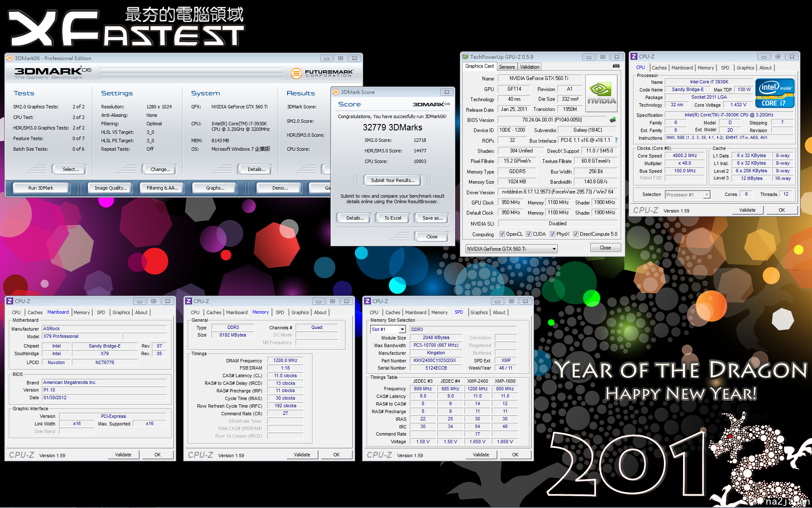Image resolution: width=812 pixels, height=508 pixels.
Task: Open the CPU tab in SPD CPU-Z window
Action: point(374,312)
